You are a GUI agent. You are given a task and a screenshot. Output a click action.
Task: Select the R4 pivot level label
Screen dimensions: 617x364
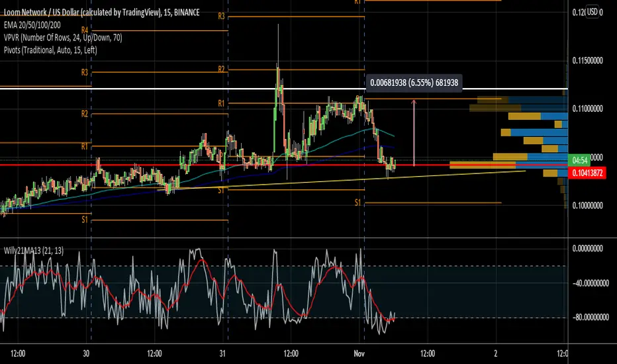point(85,30)
